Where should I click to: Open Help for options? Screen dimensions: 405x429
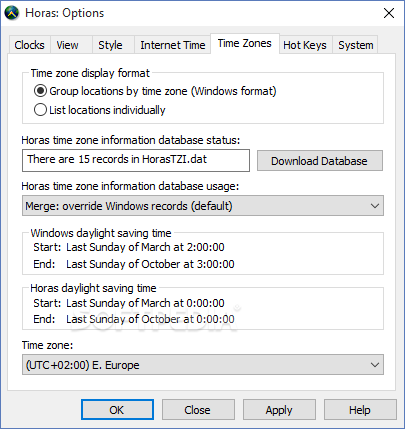[360, 410]
